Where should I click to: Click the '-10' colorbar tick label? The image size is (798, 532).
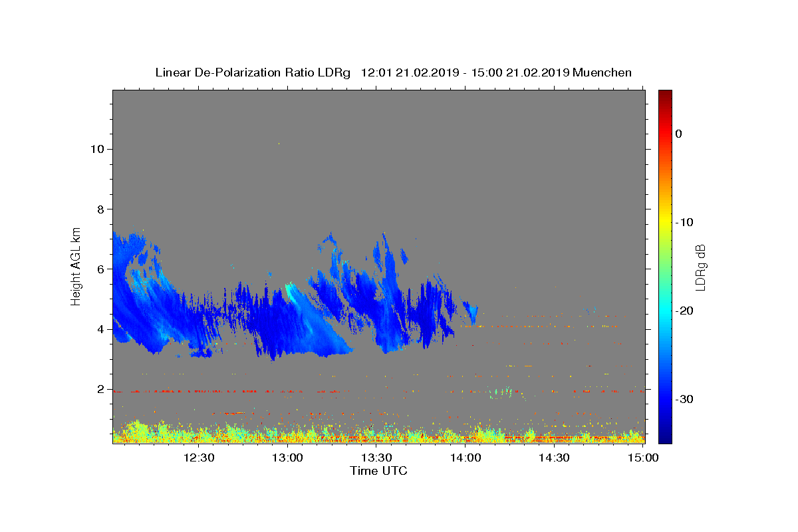684,222
